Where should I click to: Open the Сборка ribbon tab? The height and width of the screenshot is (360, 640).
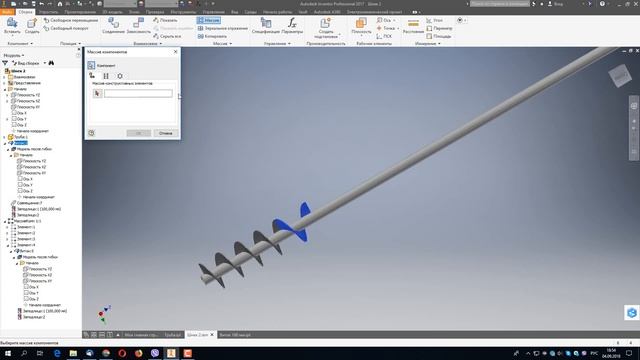pos(25,12)
